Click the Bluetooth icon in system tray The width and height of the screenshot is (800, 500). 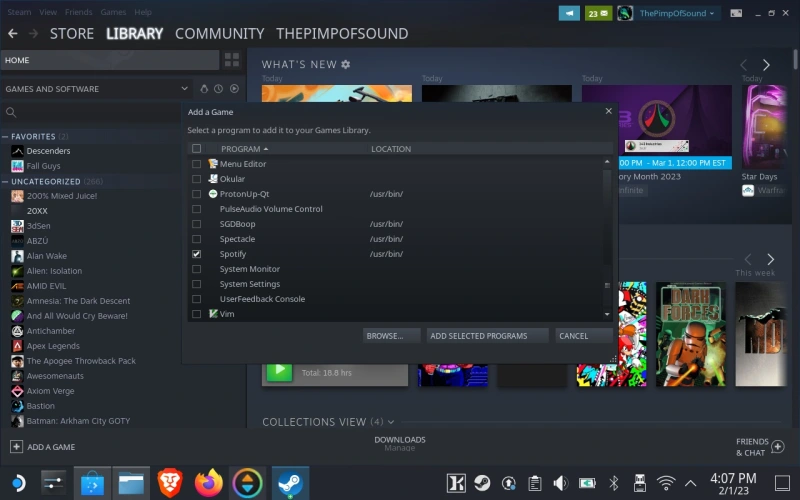[614, 483]
